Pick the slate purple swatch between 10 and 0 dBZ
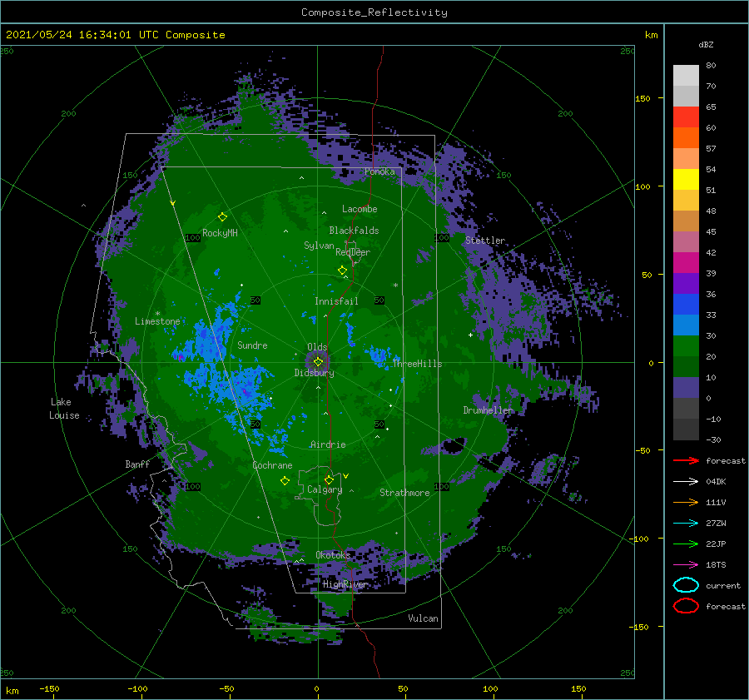Image resolution: width=749 pixels, height=700 pixels. point(686,388)
